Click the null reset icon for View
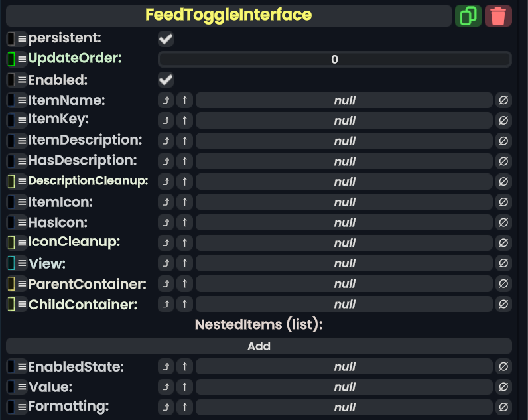The width and height of the screenshot is (528, 420). [x=503, y=263]
